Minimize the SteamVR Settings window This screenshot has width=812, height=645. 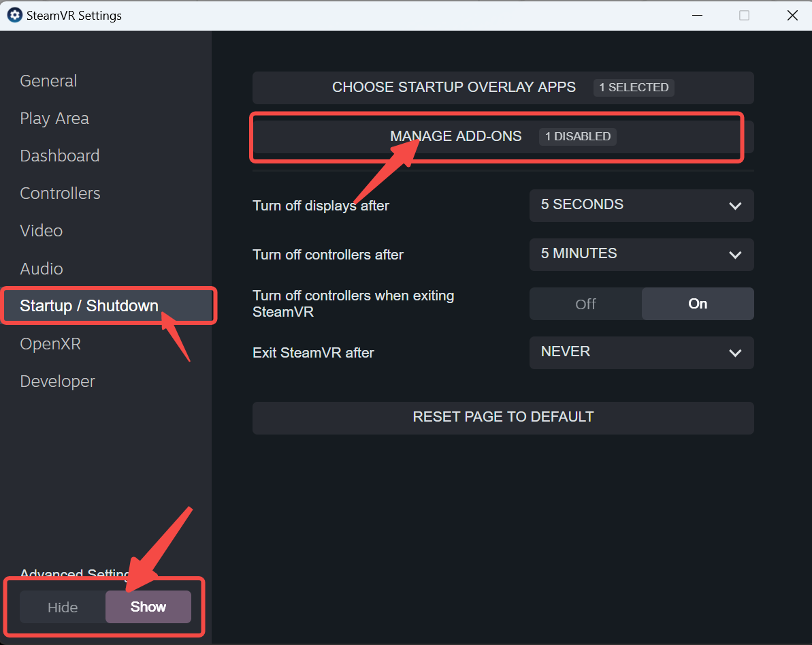[697, 16]
